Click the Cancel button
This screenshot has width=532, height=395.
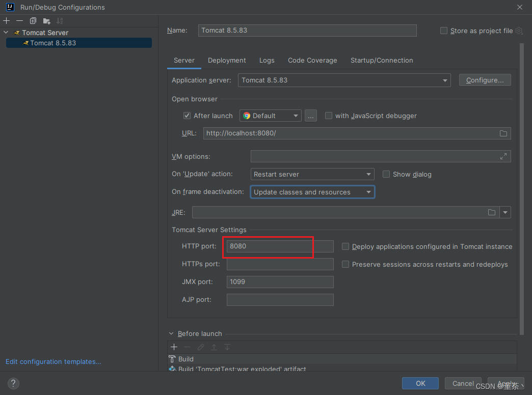click(x=463, y=383)
